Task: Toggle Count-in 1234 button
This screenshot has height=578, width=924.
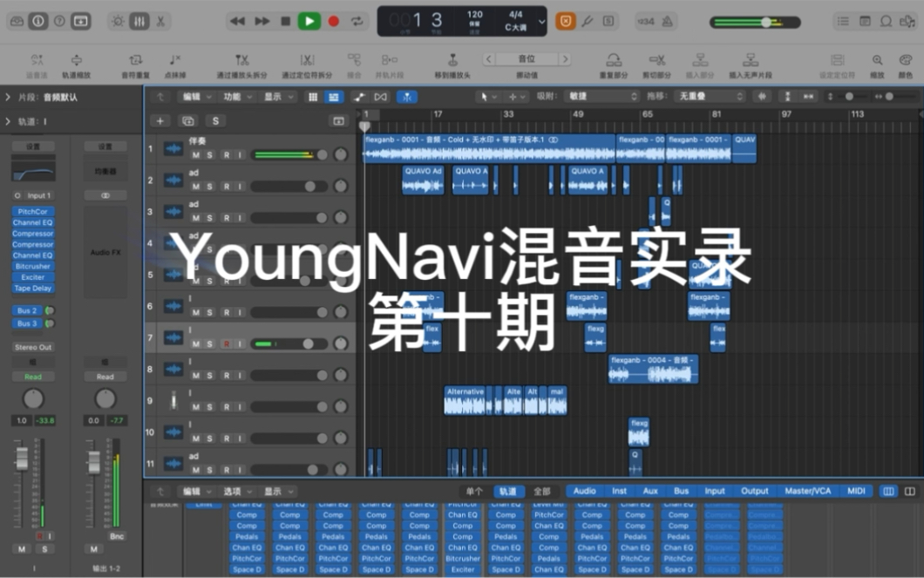Action: (646, 21)
